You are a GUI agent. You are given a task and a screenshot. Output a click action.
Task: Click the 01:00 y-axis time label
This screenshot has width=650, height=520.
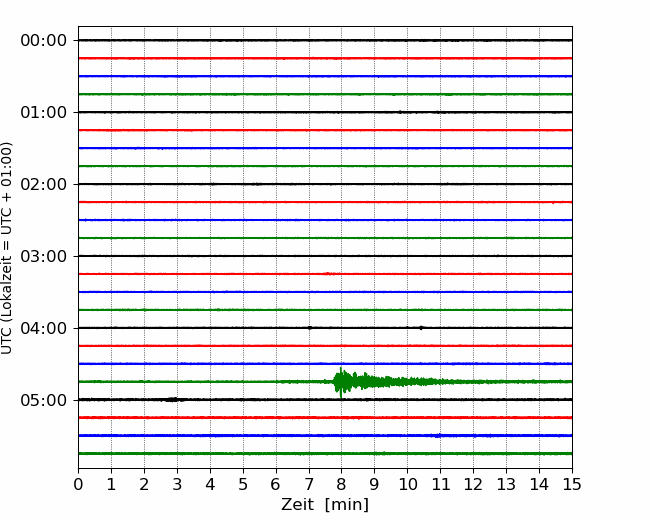tap(44, 112)
